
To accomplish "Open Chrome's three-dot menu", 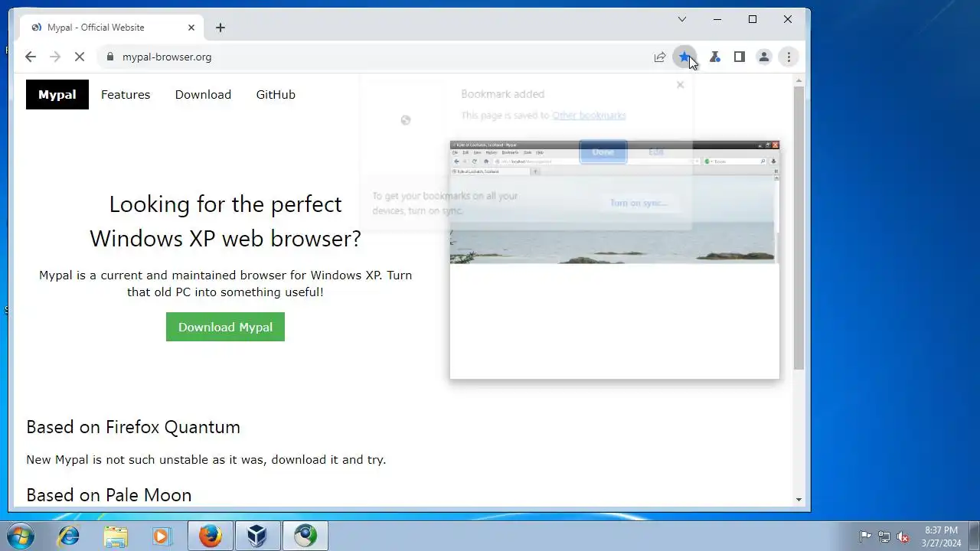I will [789, 57].
